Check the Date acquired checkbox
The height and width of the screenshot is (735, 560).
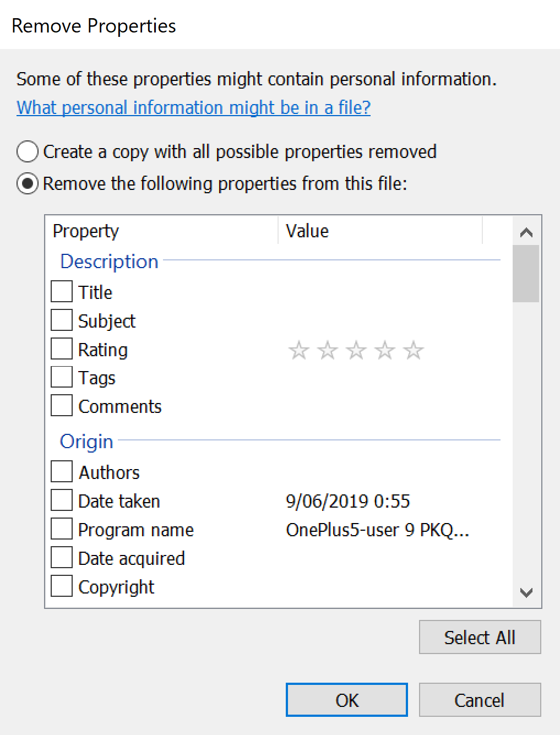pyautogui.click(x=62, y=558)
